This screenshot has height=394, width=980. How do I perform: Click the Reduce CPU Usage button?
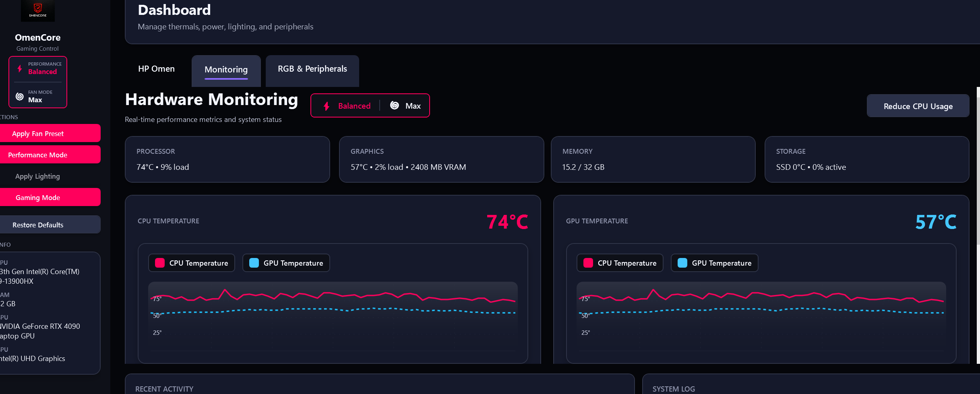pyautogui.click(x=918, y=105)
